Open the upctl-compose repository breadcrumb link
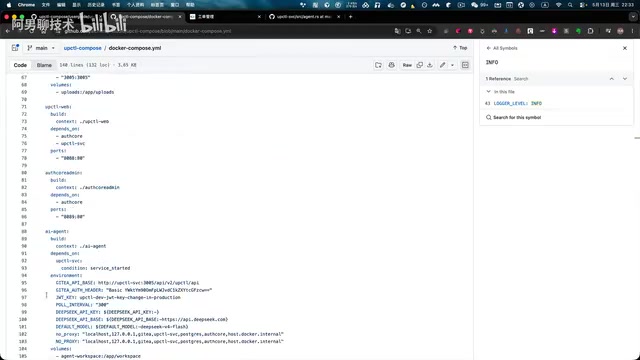The height and width of the screenshot is (360, 640). (x=82, y=48)
